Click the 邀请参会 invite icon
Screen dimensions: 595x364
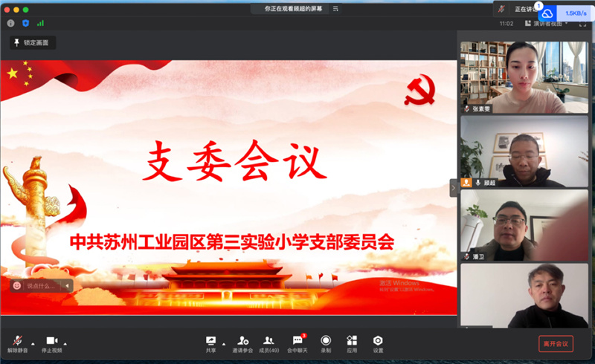click(243, 340)
